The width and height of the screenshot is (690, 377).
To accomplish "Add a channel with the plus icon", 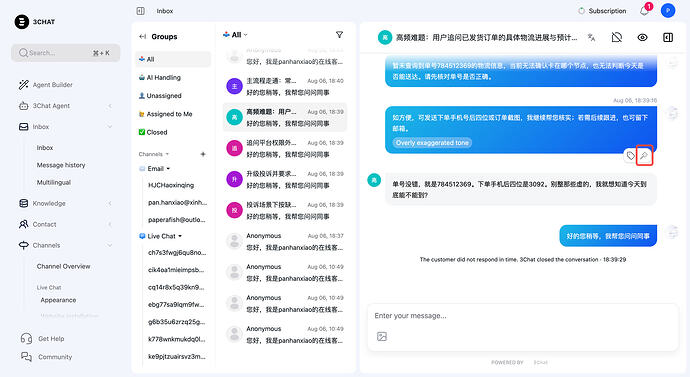I will pos(203,154).
